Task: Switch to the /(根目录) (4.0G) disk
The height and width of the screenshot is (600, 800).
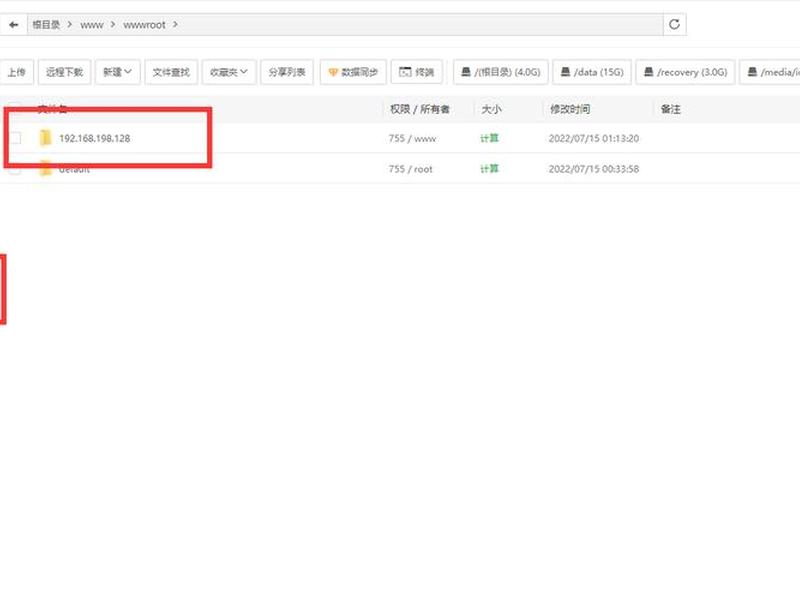Action: 501,72
